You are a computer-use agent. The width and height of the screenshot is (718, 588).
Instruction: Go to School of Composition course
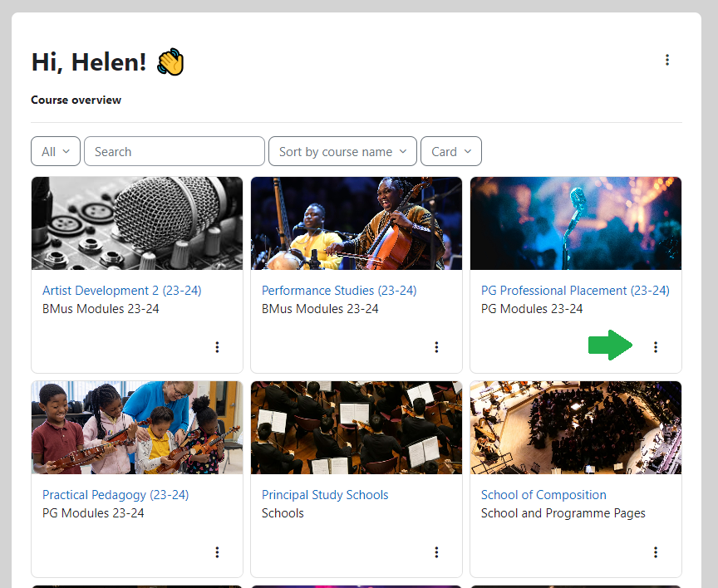coord(543,495)
